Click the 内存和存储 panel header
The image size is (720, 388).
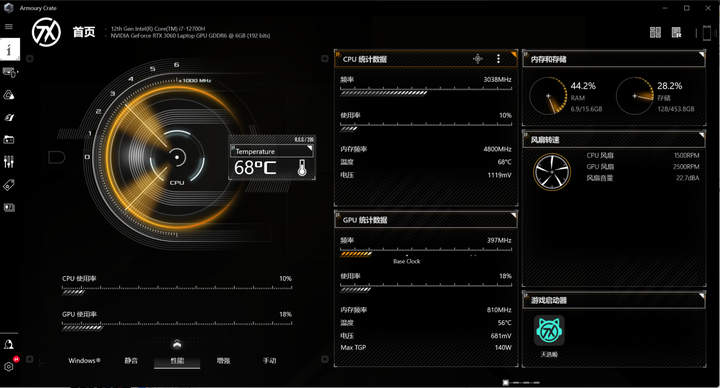click(x=614, y=59)
